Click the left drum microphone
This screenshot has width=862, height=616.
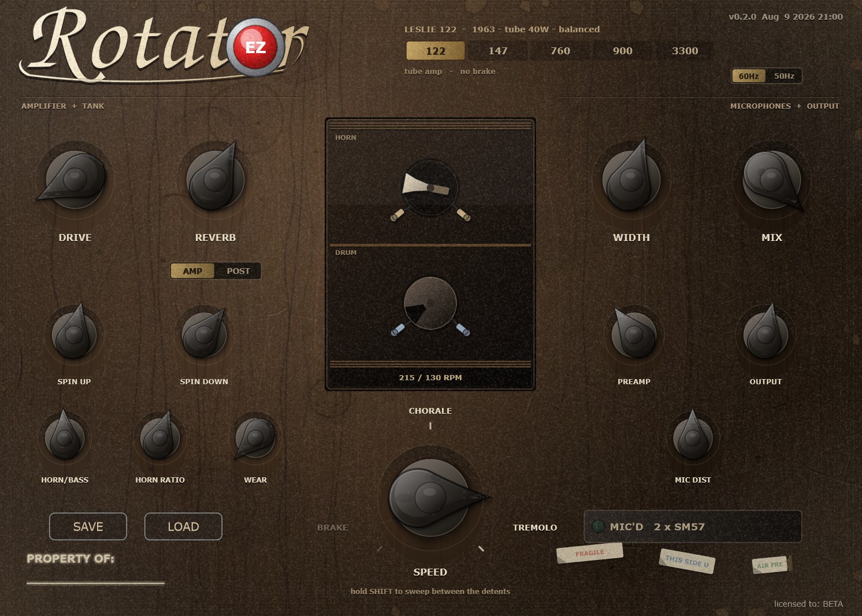[397, 329]
